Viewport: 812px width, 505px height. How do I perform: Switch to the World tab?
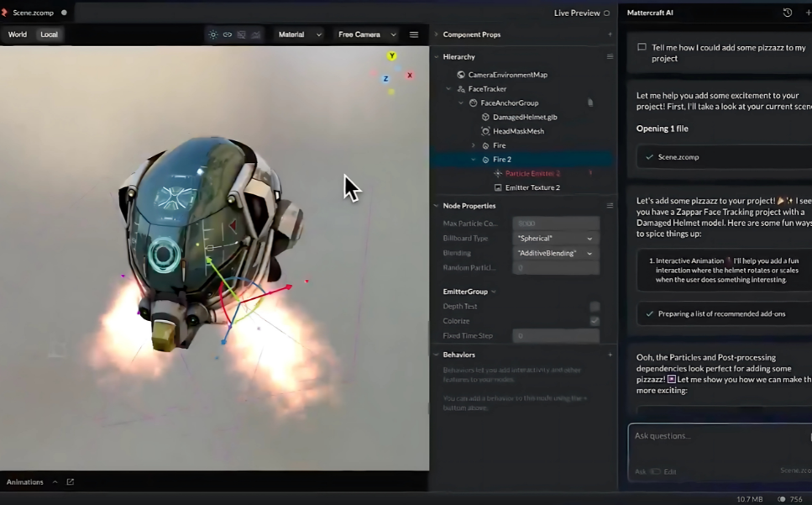[17, 34]
